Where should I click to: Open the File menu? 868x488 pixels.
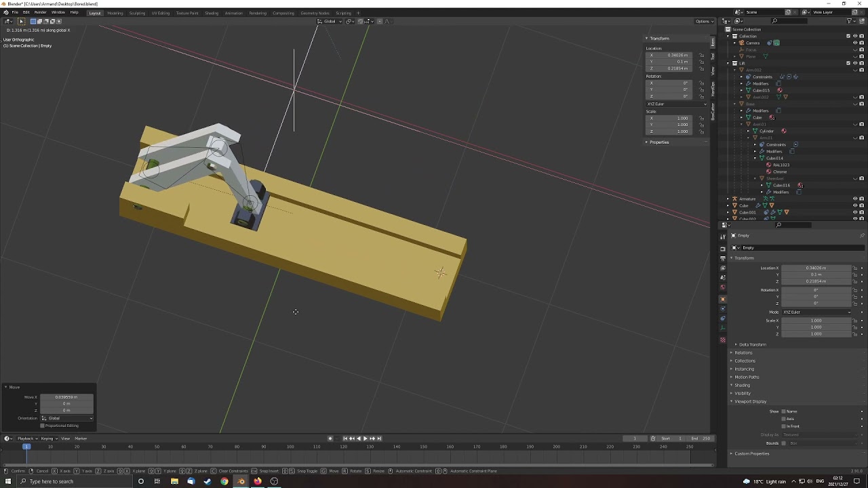[x=14, y=12]
